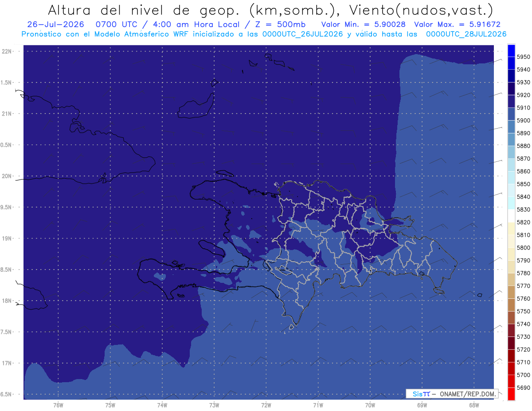Click the "Valor Max. = 5.91672" value

[458, 24]
